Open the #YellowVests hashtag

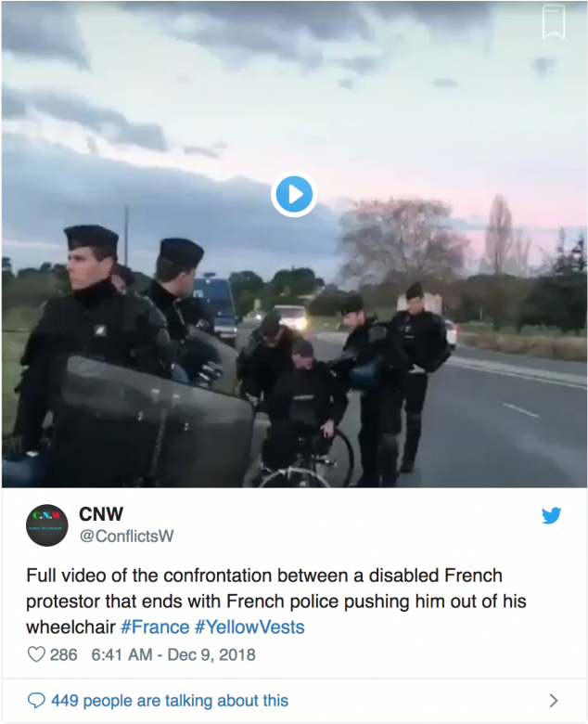(x=249, y=627)
